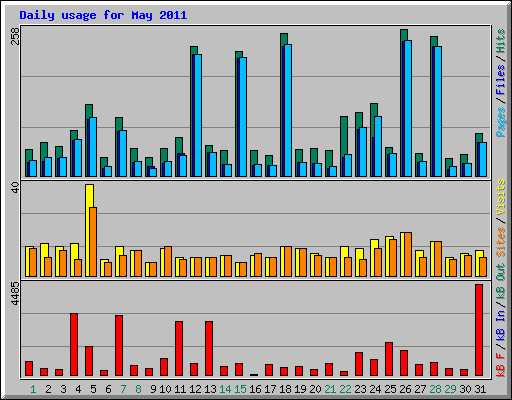512x400 pixels.
Task: Click day 26 on the x-axis
Action: point(405,389)
